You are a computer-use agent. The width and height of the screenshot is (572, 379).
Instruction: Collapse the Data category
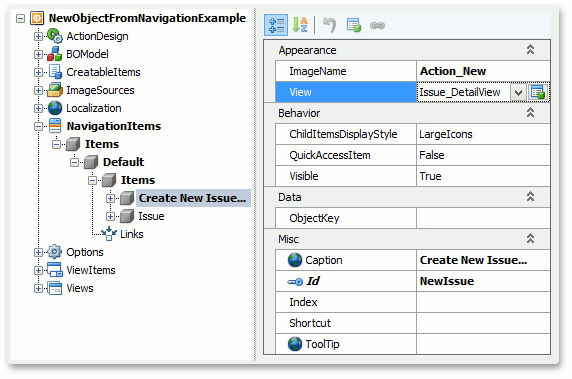tap(530, 197)
